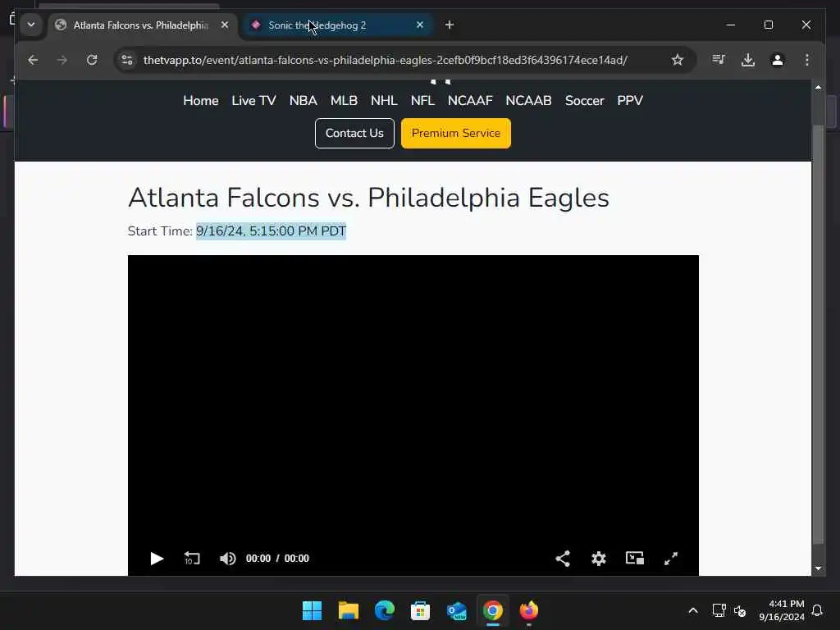Open Soccer section
The image size is (840, 630).
pyautogui.click(x=584, y=101)
